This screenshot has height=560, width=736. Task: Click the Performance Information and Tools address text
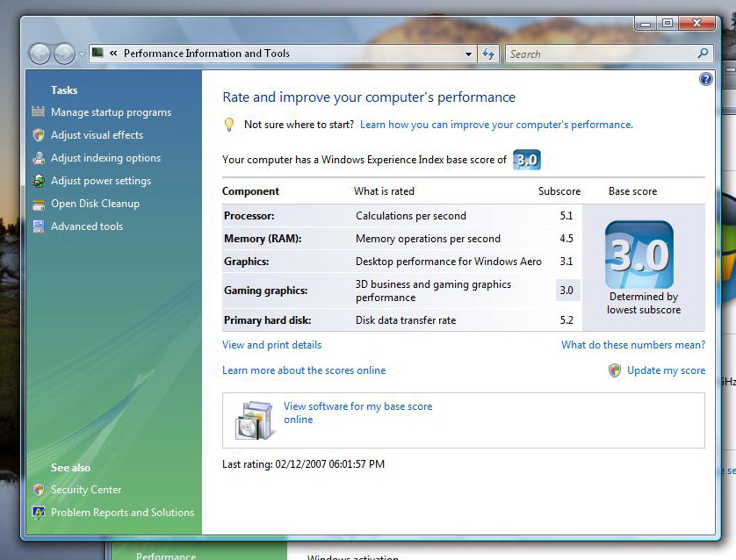[x=206, y=54]
